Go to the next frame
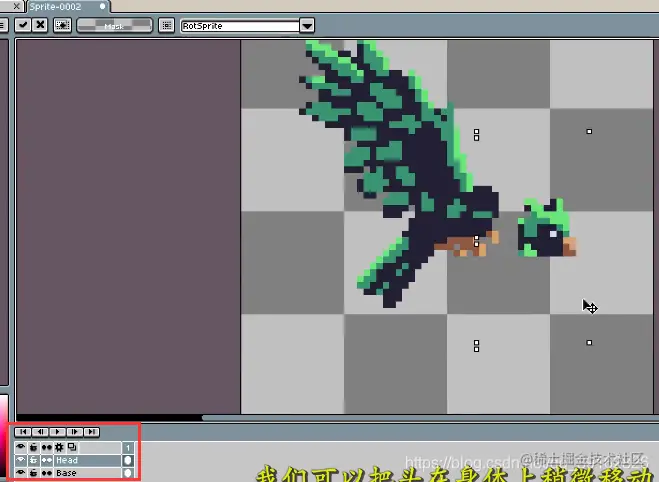The height and width of the screenshot is (482, 659). pyautogui.click(x=74, y=432)
